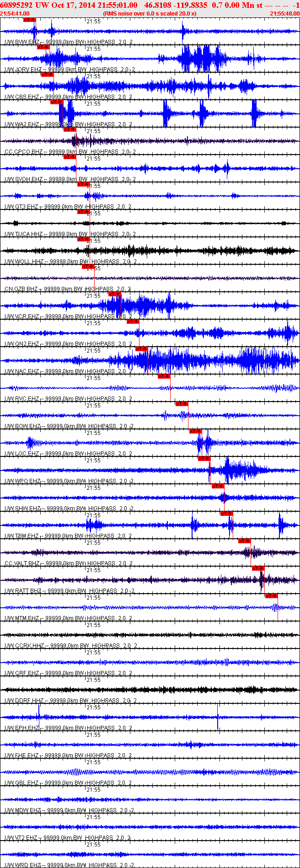Select the red pick flag on the JORV trace
This screenshot has width=300, height=868.
coord(43,47)
